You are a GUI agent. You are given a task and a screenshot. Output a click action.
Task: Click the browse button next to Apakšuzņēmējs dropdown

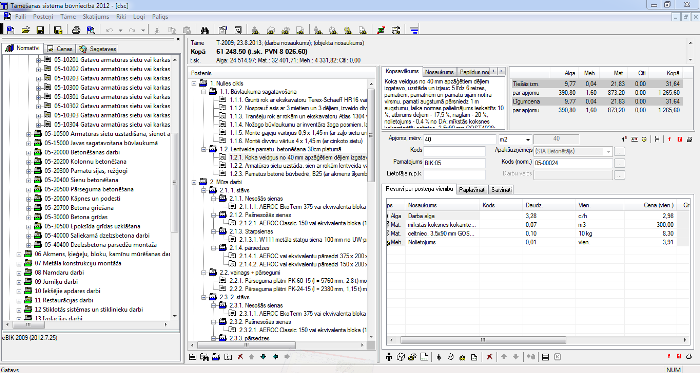tap(619, 152)
